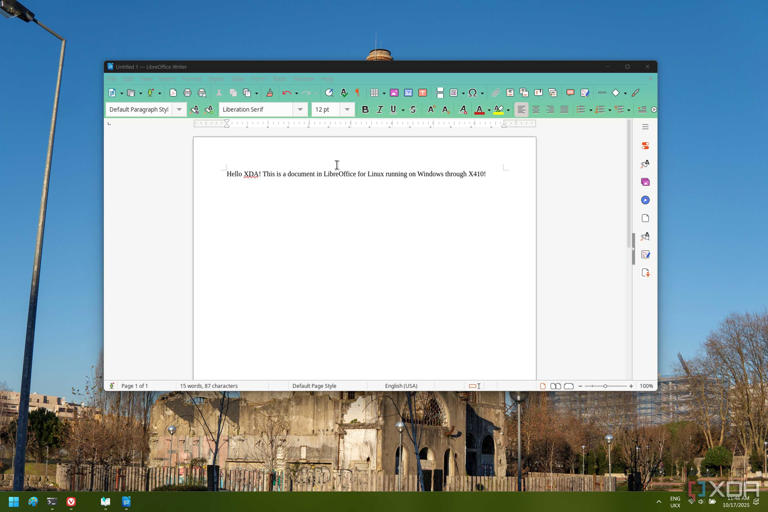768x512 pixels.
Task: Click the font name input field
Action: pos(256,109)
